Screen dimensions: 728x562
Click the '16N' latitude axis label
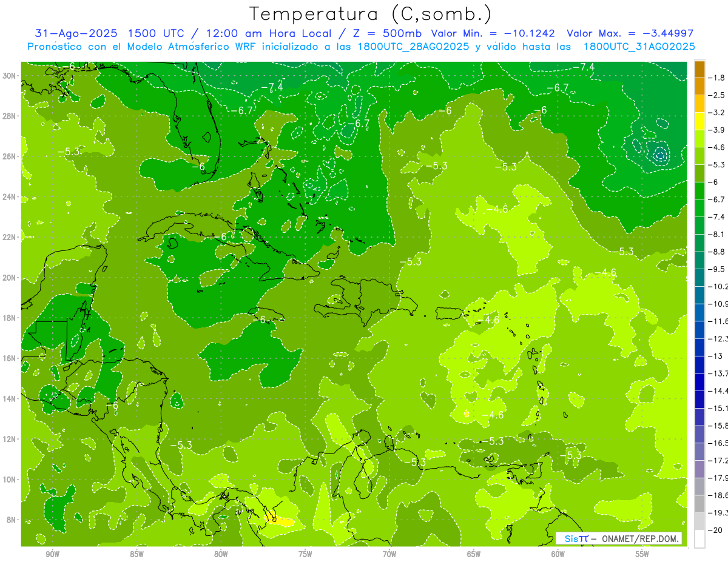pyautogui.click(x=10, y=358)
